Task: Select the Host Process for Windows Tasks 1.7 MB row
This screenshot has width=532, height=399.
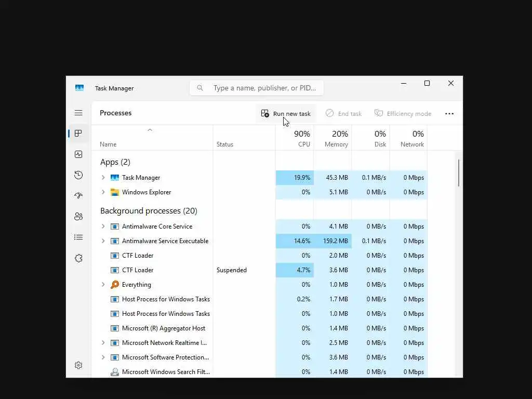Action: (x=260, y=299)
